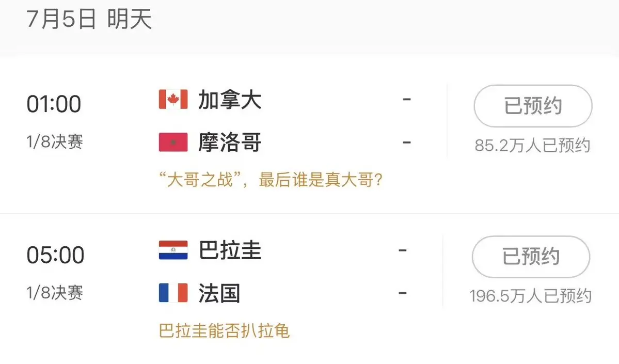Open the 05:00 match time
The image size is (619, 364).
click(x=55, y=255)
